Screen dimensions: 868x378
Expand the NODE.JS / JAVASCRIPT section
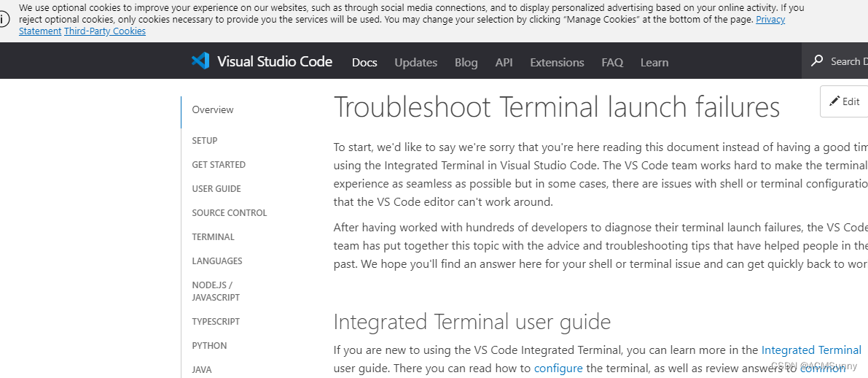pyautogui.click(x=216, y=291)
